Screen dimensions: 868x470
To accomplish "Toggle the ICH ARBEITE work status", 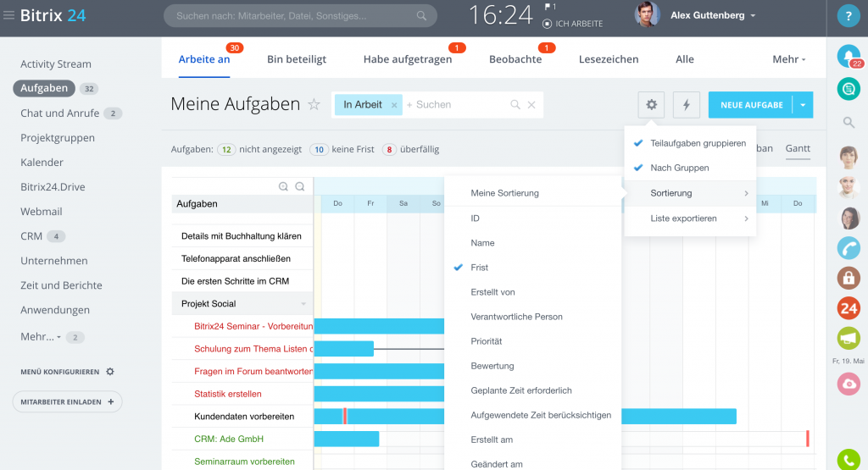I will click(x=572, y=24).
